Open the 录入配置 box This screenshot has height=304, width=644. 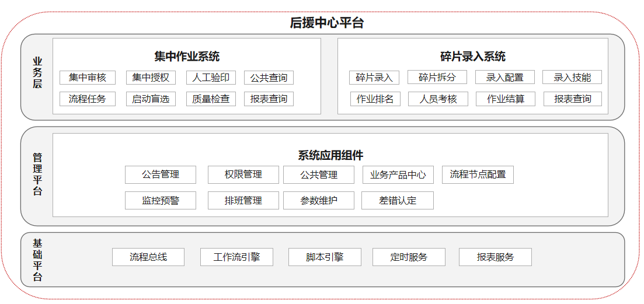tap(505, 77)
